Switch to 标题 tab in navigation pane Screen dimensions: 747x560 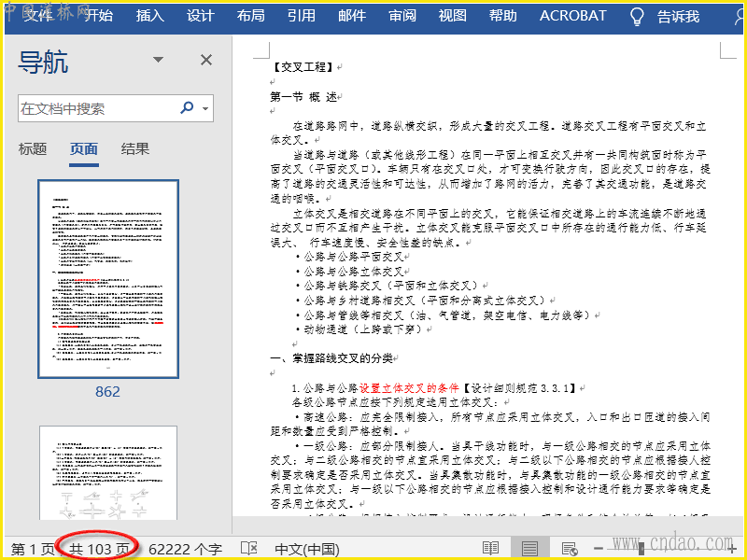33,149
